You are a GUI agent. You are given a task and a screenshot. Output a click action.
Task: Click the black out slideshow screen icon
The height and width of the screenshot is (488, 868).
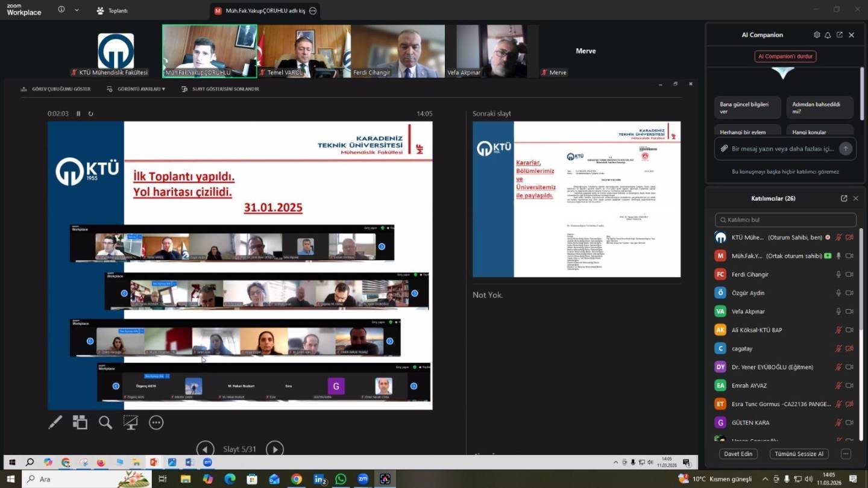[130, 423]
